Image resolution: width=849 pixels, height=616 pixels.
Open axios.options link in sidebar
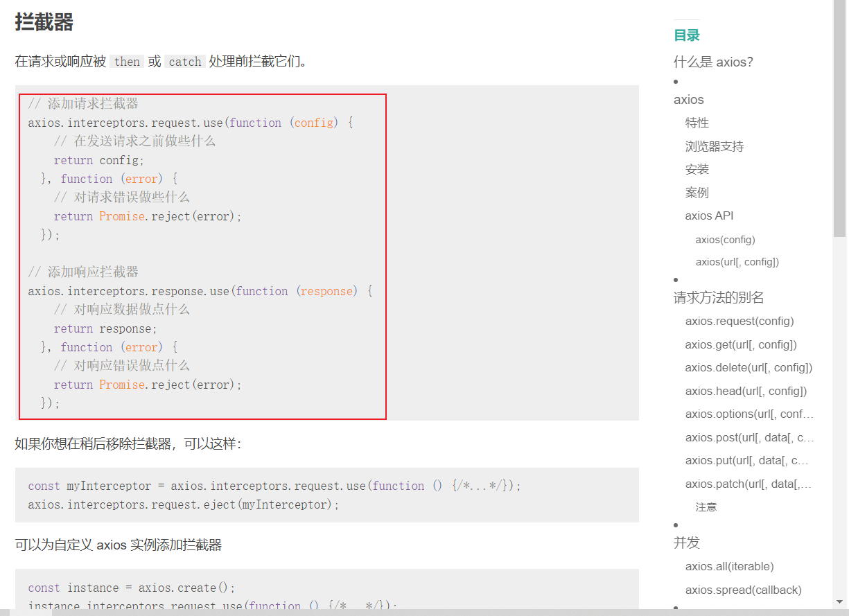(749, 414)
